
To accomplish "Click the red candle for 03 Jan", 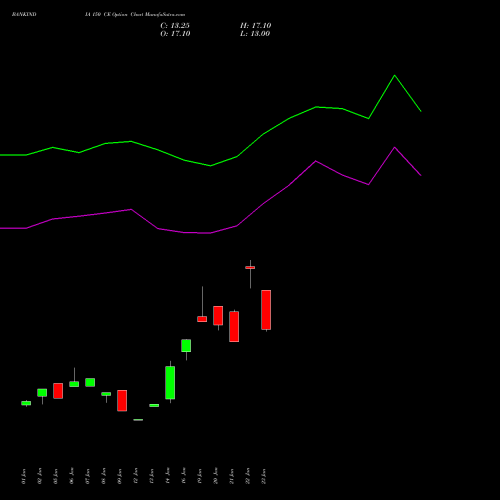I will 58,391.
